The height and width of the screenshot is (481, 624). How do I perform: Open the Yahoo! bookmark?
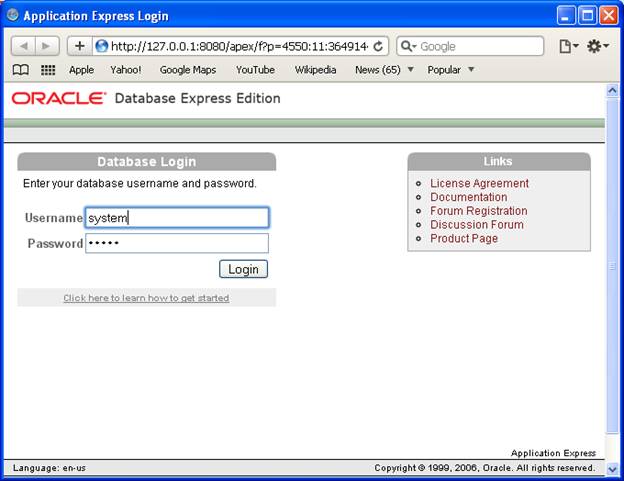pos(126,70)
